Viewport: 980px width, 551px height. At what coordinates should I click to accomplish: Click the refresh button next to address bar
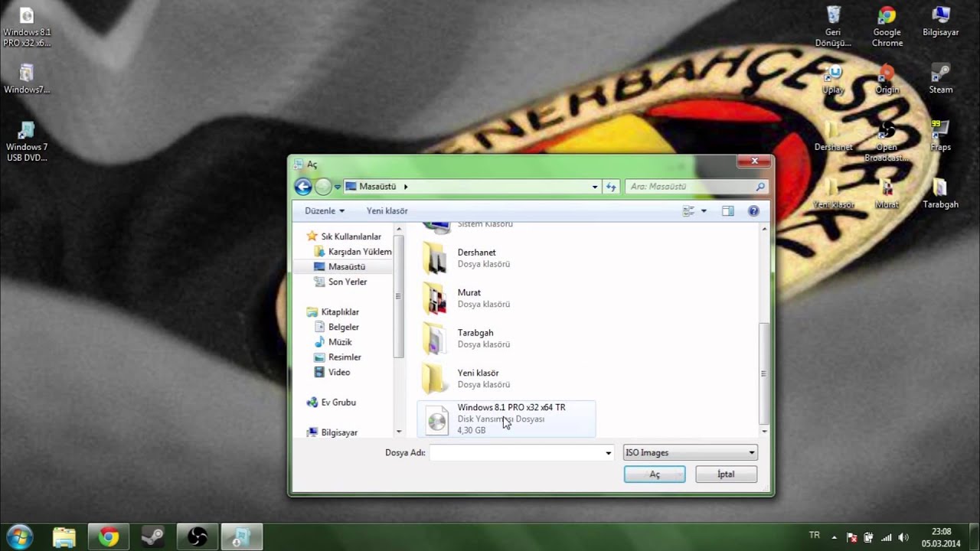(x=610, y=186)
